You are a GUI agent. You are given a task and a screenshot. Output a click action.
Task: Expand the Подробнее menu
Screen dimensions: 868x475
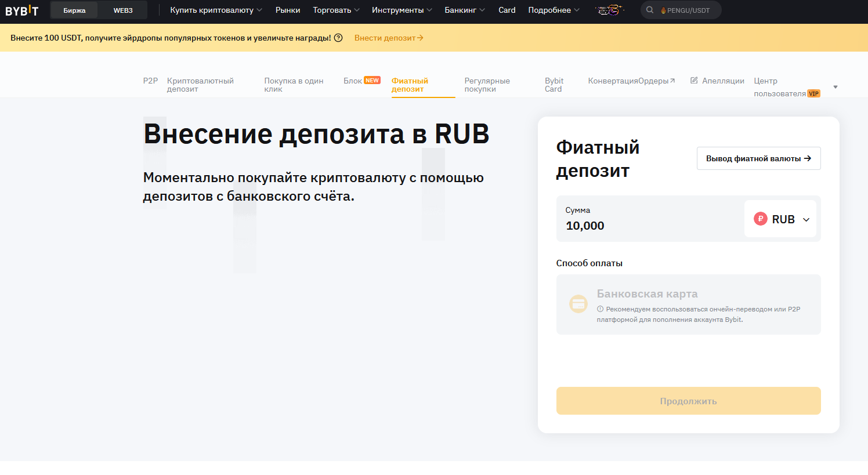[554, 10]
